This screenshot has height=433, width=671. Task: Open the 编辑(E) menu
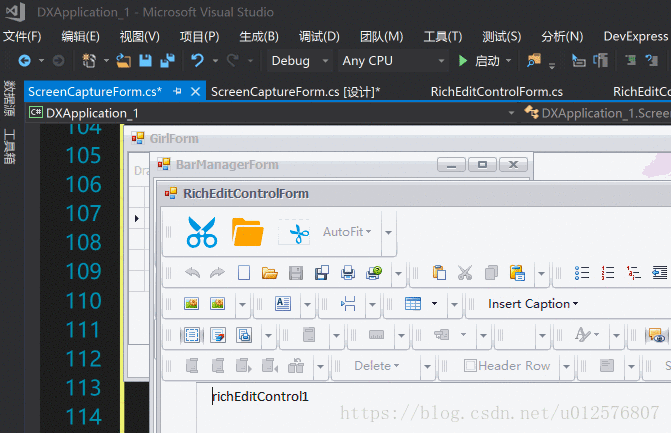click(80, 36)
